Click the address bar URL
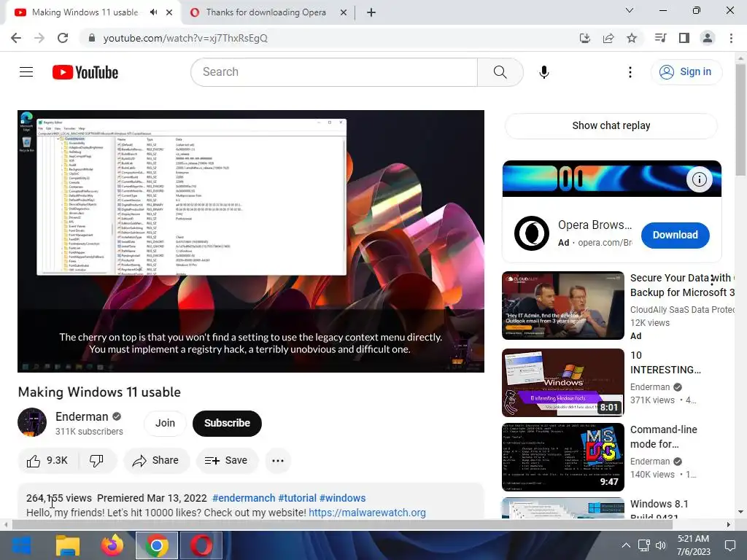Screen dimensions: 747x560 [x=185, y=38]
